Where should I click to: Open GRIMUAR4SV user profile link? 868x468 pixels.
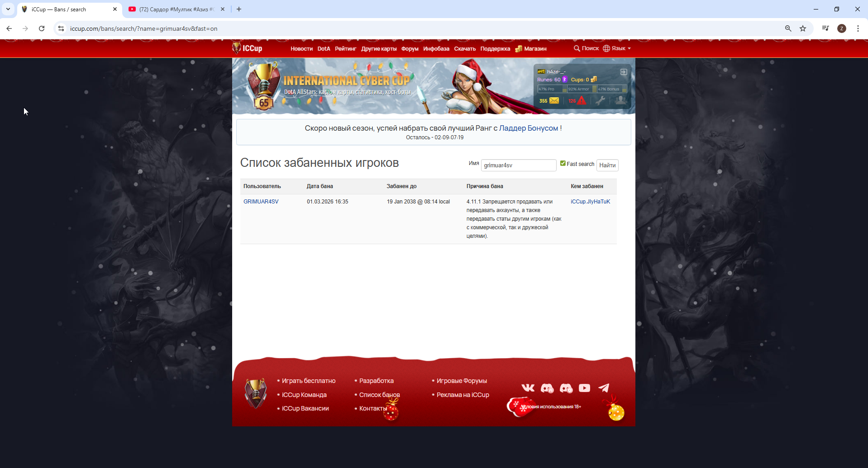tap(261, 202)
